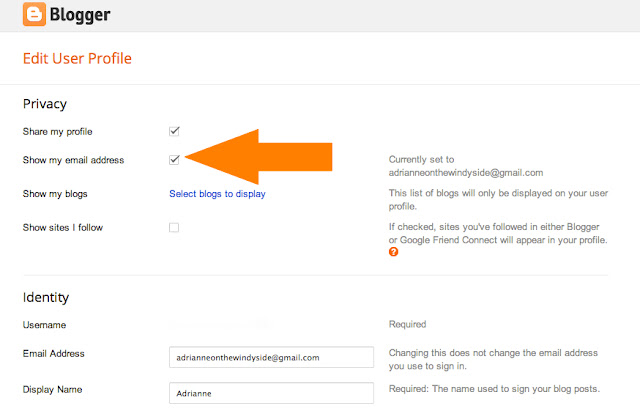
Task: Click 'Required: The name used to sign' note
Action: (x=494, y=389)
